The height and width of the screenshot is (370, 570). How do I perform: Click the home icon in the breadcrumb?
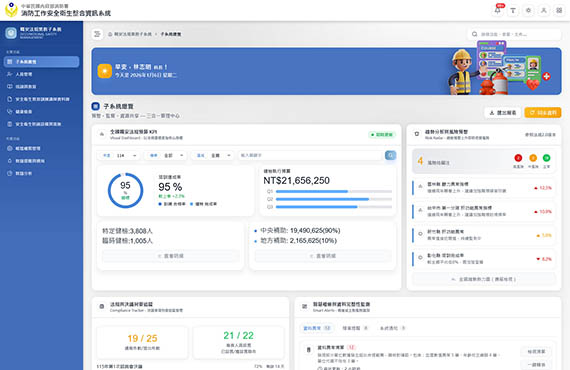click(110, 34)
